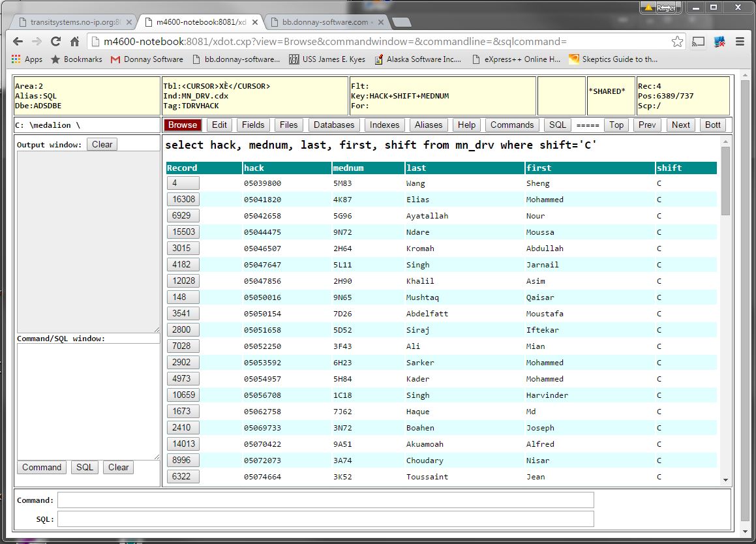Click the browser back arrow

[18, 42]
